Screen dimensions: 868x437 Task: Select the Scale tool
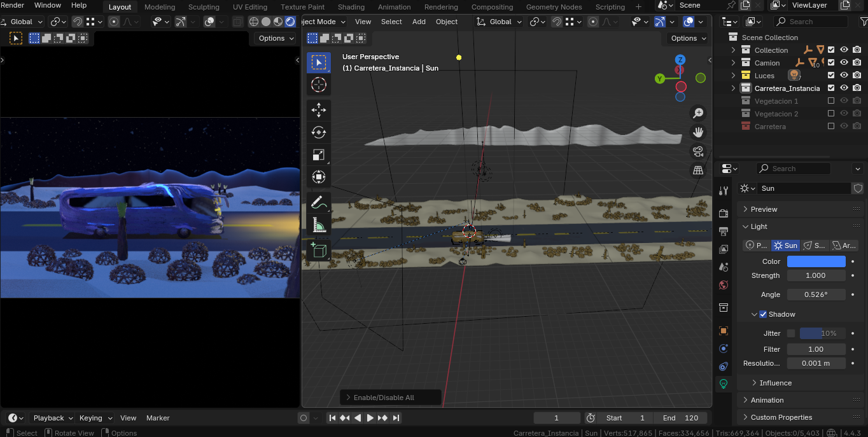click(318, 155)
